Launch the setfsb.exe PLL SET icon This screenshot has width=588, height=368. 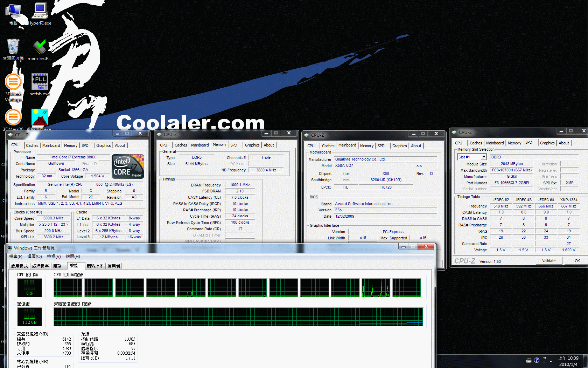(x=40, y=84)
